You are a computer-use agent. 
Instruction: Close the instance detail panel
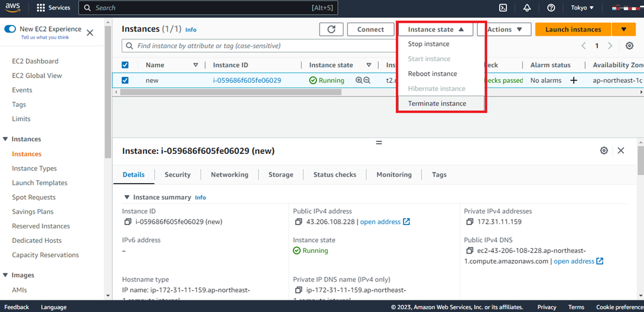621,150
